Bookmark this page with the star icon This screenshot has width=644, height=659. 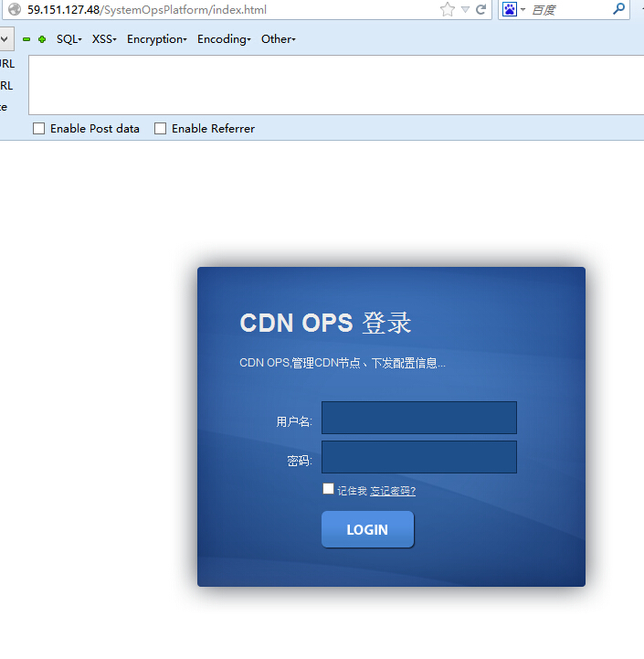pos(448,9)
